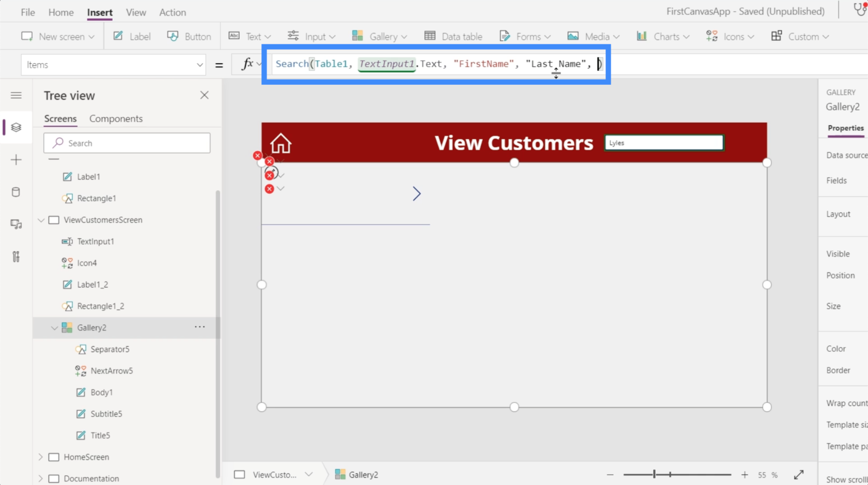Screen dimensions: 868x485
Task: Select Rectangle1_2 in the tree view
Action: (101, 306)
